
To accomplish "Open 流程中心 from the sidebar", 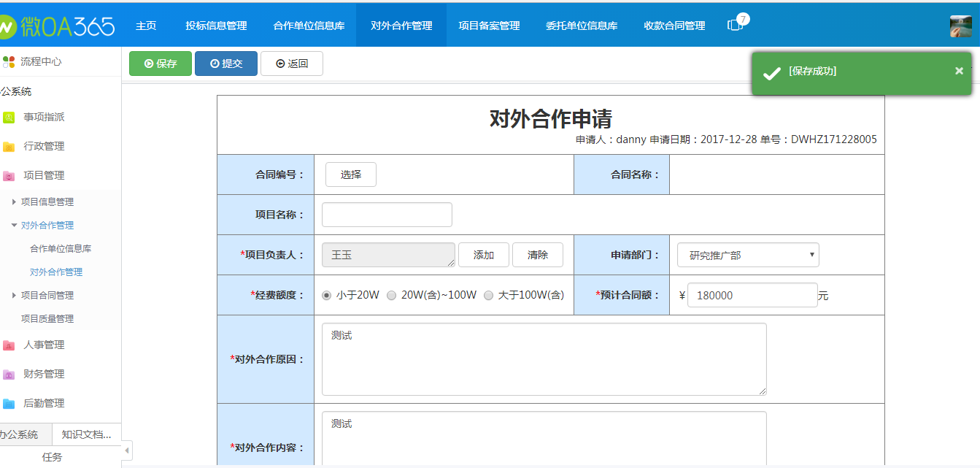I will (x=40, y=62).
